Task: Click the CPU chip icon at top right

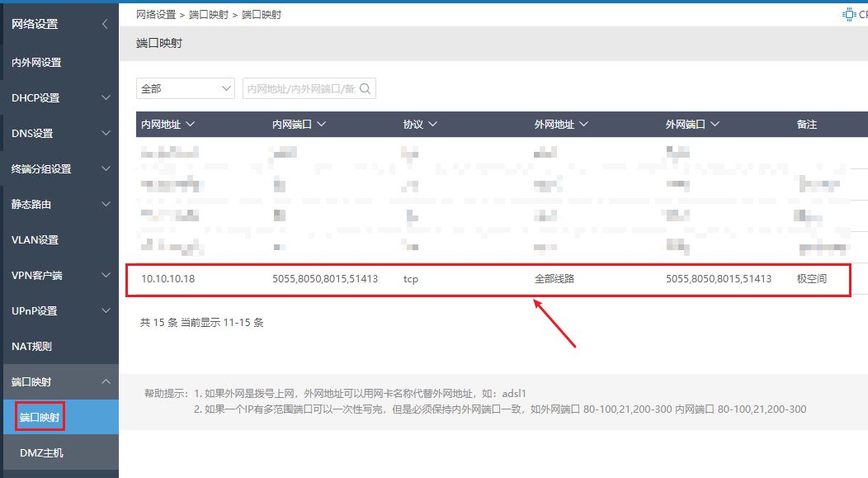Action: point(848,14)
